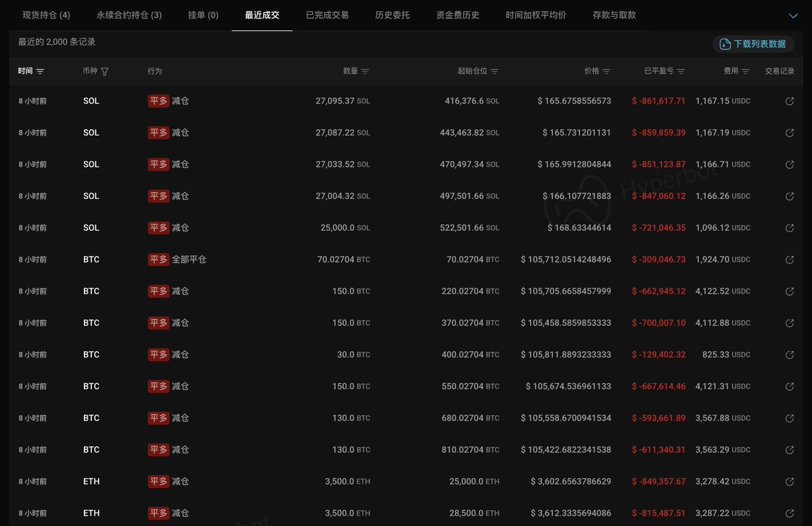The image size is (812, 526).
Task: Open transaction record for BTC 30.0 row
Action: [789, 355]
